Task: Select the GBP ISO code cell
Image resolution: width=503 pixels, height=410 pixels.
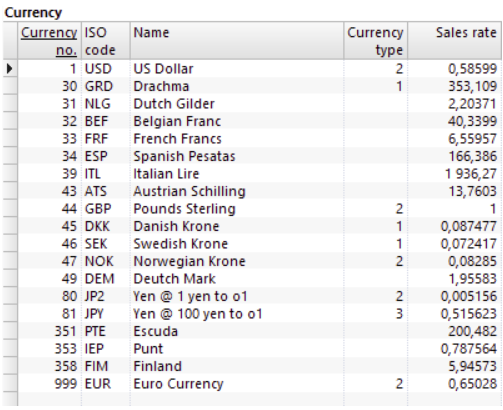Action: [106, 209]
